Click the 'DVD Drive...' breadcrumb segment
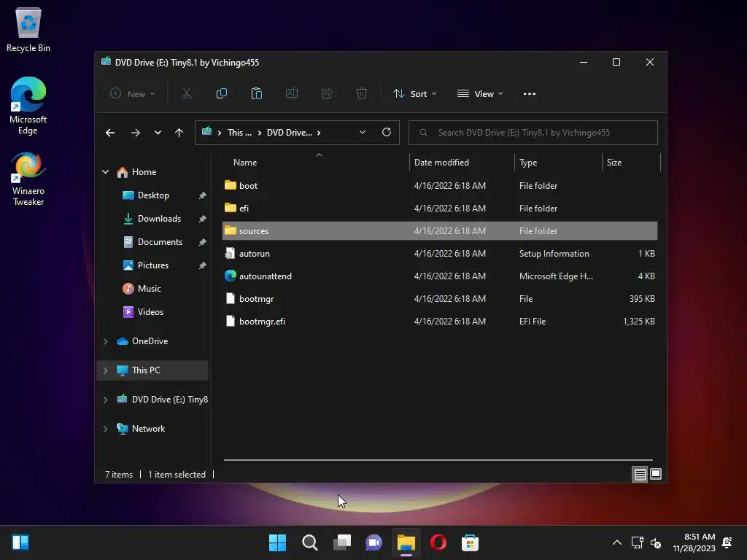747x560 pixels. pos(289,133)
